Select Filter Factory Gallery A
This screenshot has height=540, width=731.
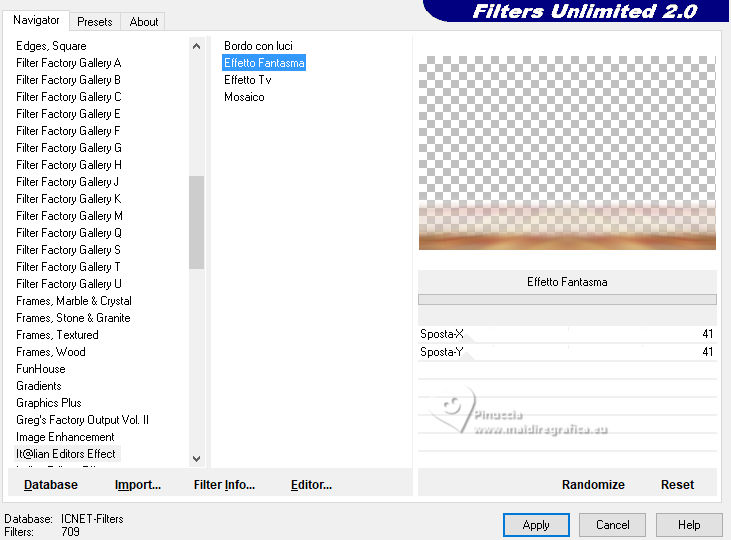(x=69, y=63)
